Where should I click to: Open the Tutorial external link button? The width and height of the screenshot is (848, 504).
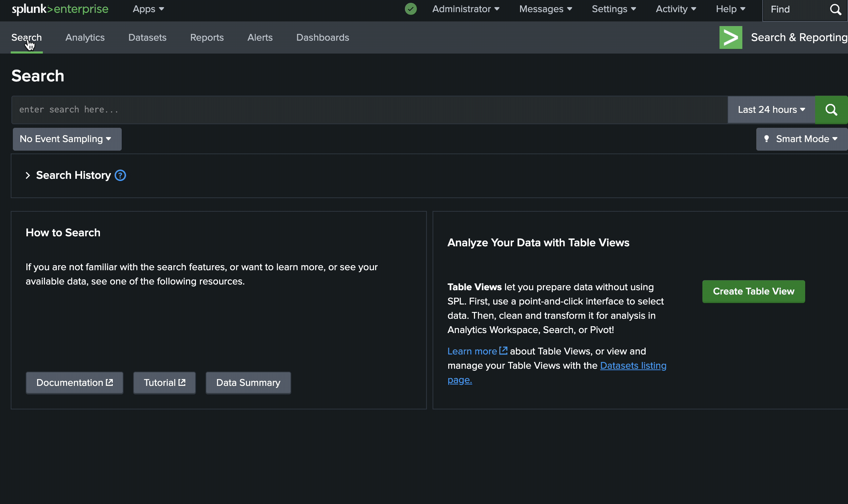click(164, 383)
